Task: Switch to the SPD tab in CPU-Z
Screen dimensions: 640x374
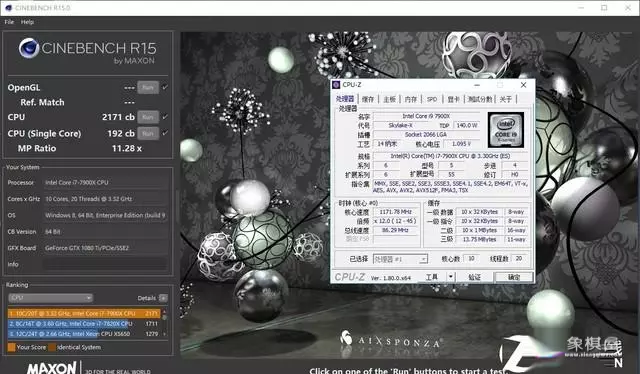Action: point(432,99)
